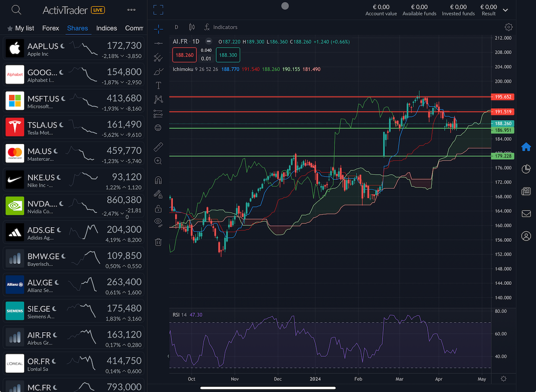The width and height of the screenshot is (536, 392).
Task: Switch to the Indices tab
Action: pos(106,28)
